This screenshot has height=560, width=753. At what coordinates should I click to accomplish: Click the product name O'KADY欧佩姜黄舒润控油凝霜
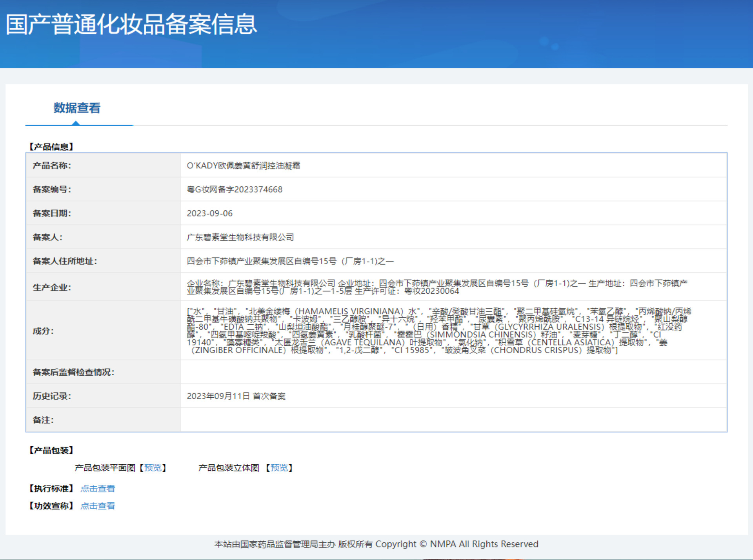(243, 165)
